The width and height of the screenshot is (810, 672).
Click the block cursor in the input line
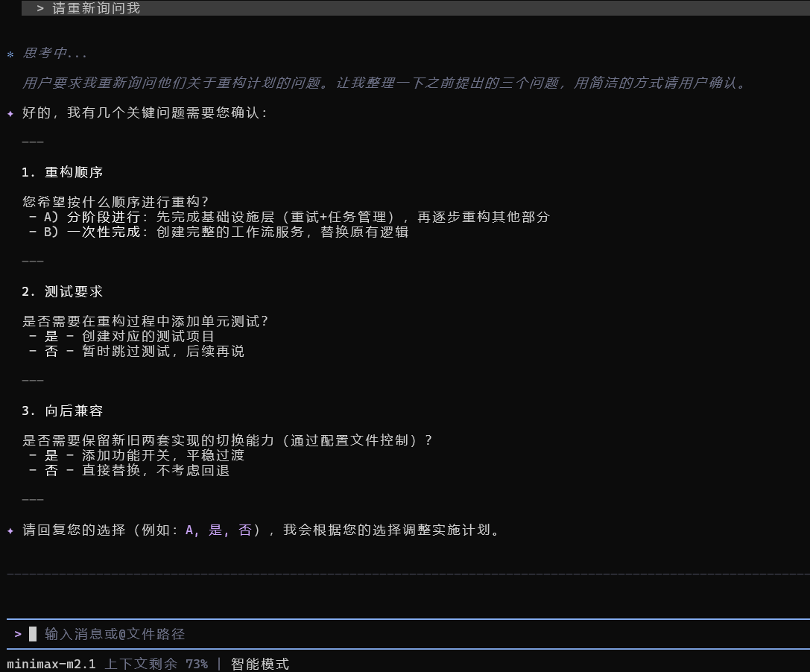point(33,634)
